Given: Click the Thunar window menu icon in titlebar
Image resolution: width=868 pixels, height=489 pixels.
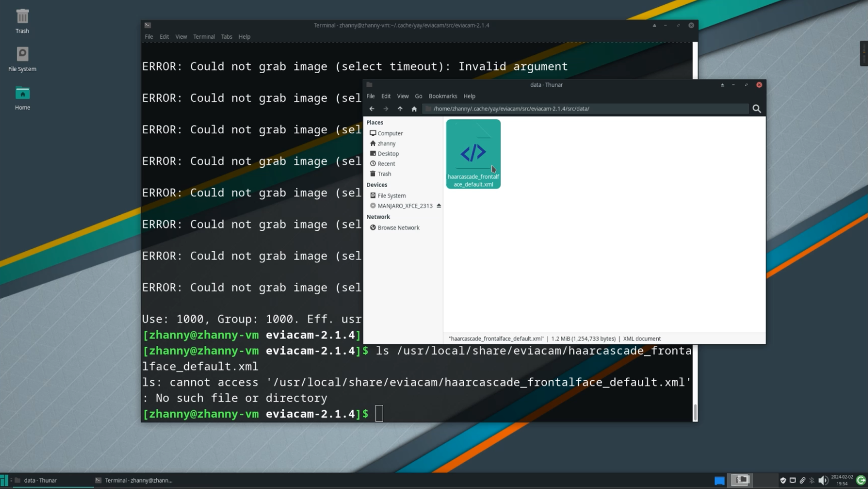Looking at the screenshot, I should click(370, 85).
